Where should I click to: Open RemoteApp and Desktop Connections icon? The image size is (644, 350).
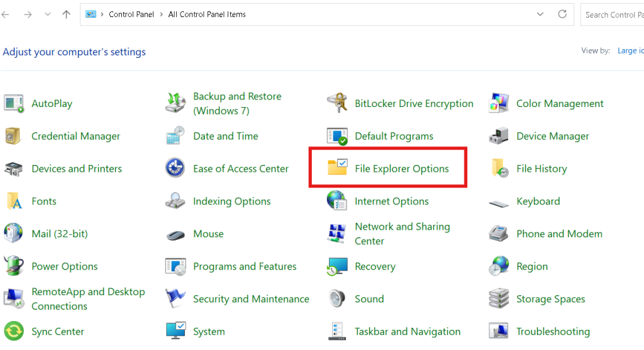tap(14, 298)
